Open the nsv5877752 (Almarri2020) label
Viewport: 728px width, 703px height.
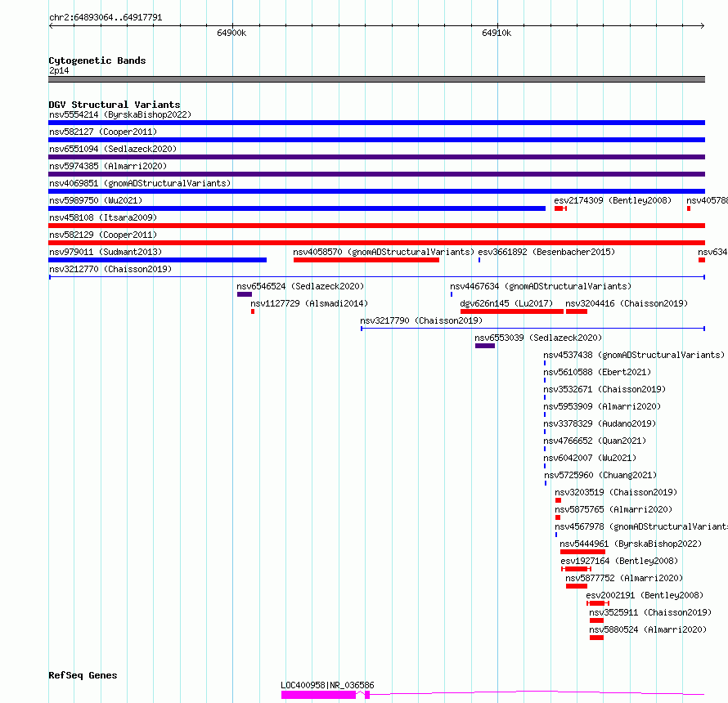coord(624,578)
